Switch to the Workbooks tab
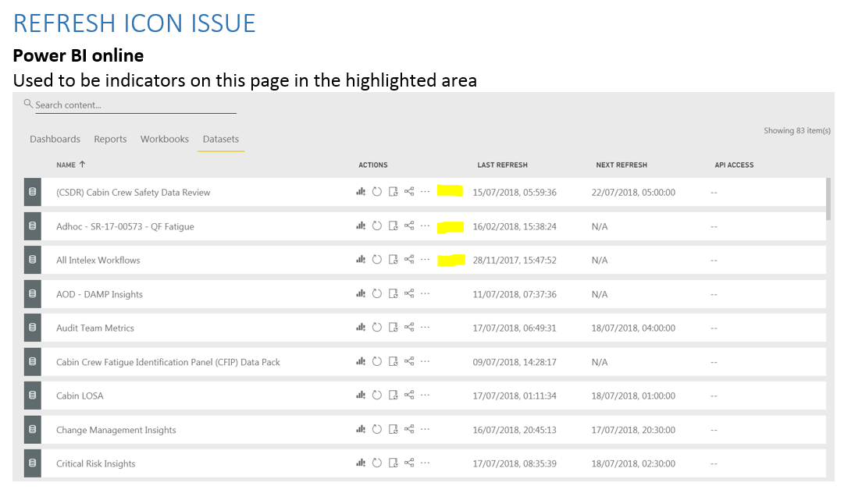Viewport: 844px width, 504px height. 165,139
